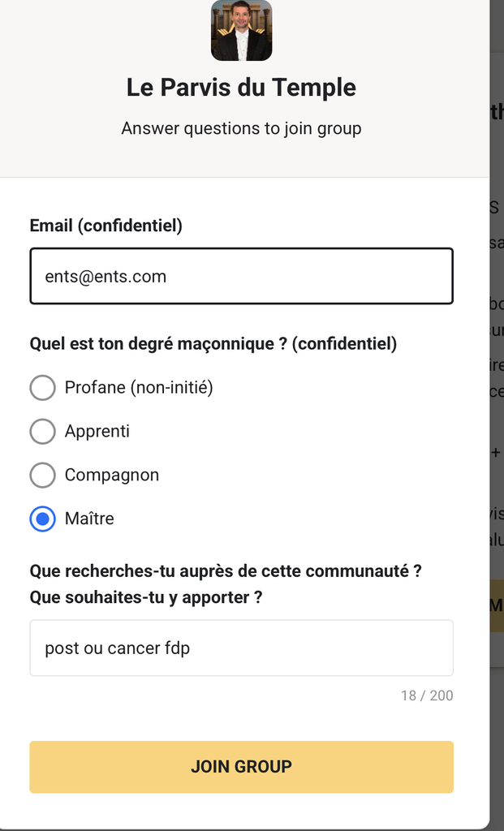504x831 pixels.
Task: Click the Maître label text
Action: (x=89, y=519)
